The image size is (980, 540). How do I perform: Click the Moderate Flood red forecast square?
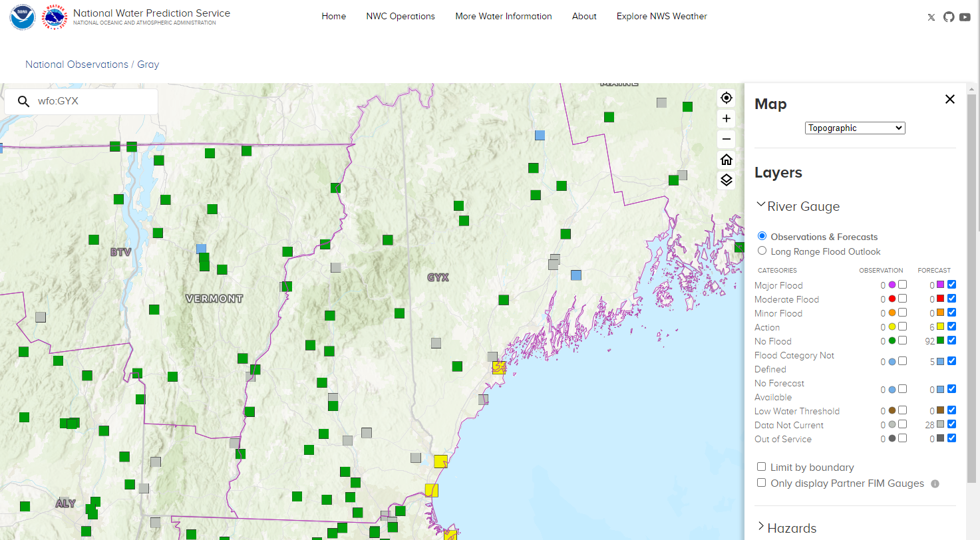click(940, 299)
